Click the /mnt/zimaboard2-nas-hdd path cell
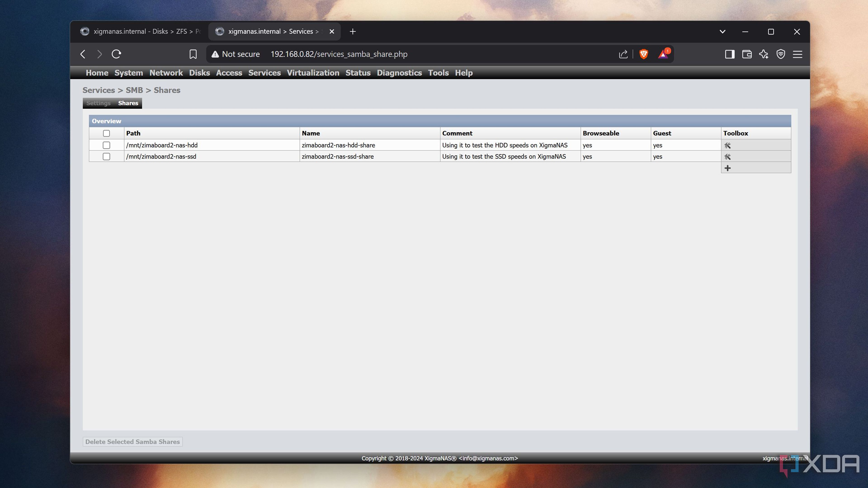Viewport: 868px width, 488px height. point(212,145)
